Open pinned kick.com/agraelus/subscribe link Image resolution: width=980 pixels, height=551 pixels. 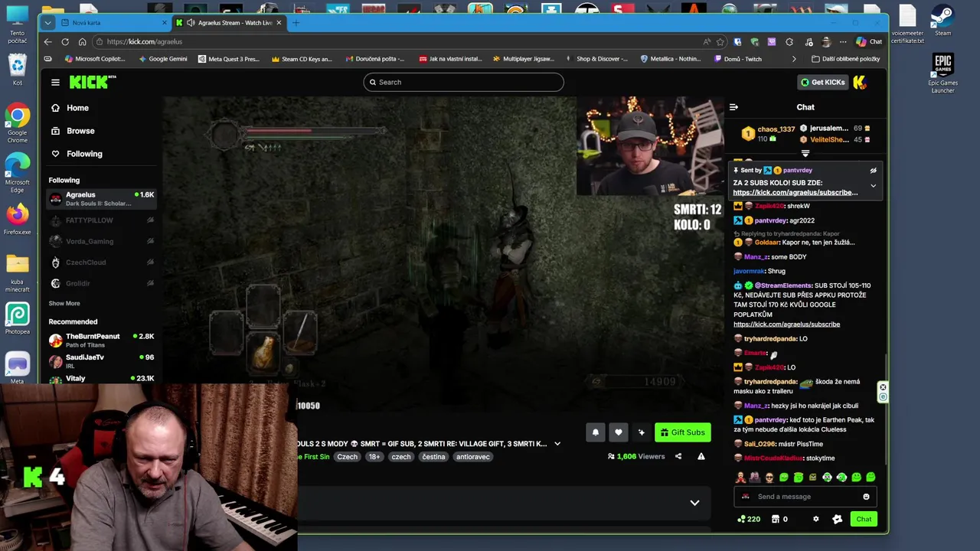point(795,193)
